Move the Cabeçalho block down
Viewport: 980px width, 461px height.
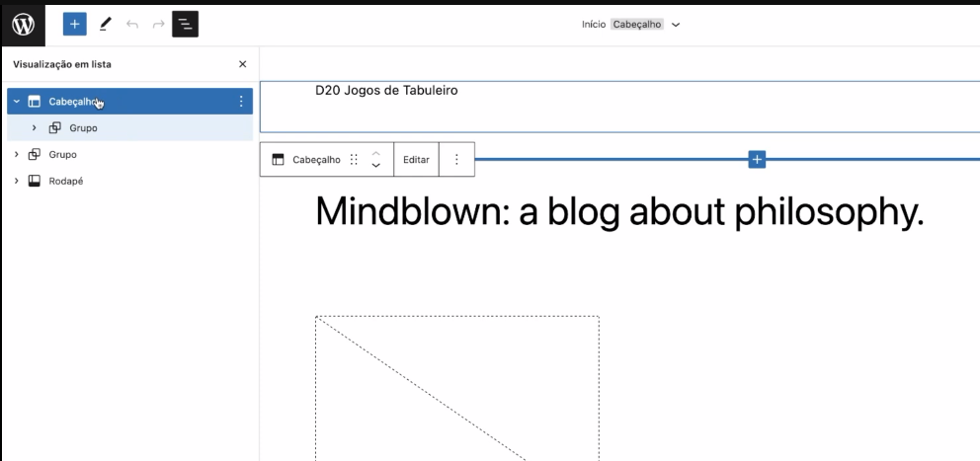tap(375, 166)
